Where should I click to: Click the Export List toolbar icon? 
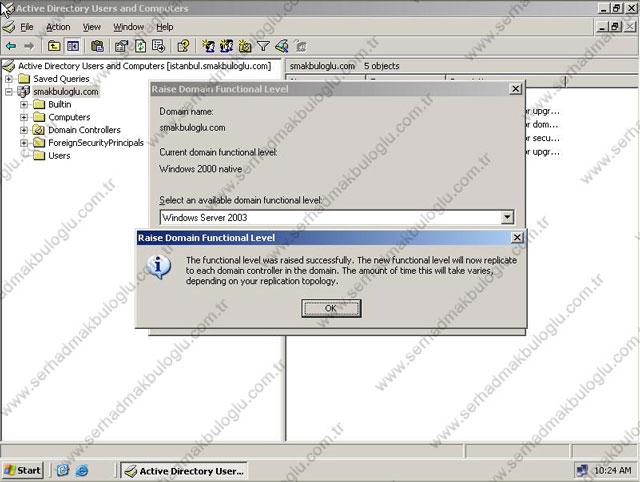point(158,46)
